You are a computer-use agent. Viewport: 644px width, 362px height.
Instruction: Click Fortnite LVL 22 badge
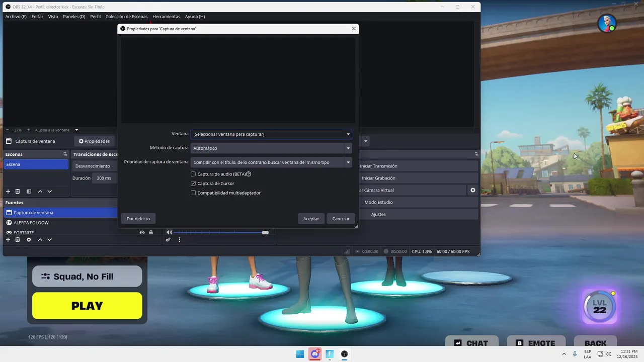coord(600,306)
